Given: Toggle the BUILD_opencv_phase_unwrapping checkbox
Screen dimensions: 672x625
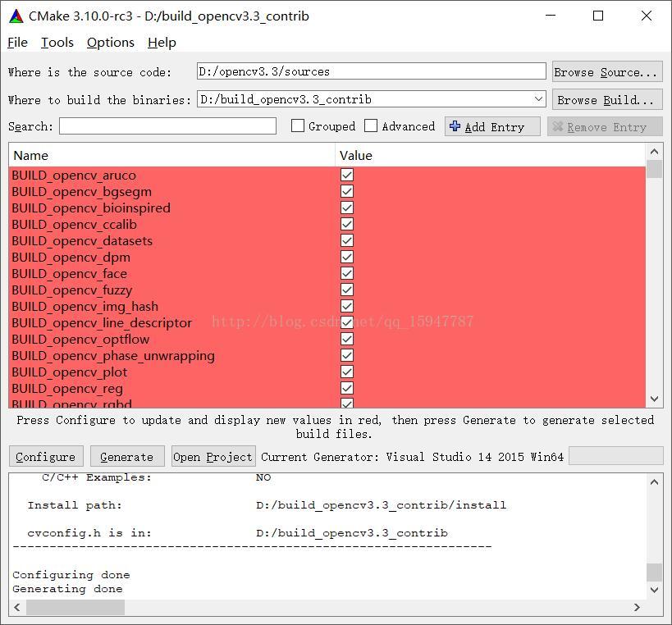Looking at the screenshot, I should pos(347,355).
